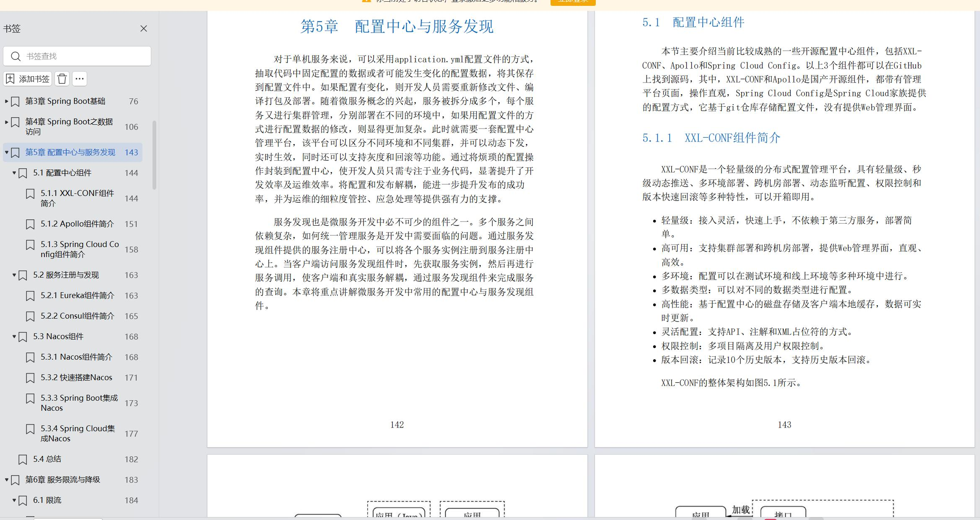980x520 pixels.
Task: Click the search magnifier icon
Action: pyautogui.click(x=16, y=56)
